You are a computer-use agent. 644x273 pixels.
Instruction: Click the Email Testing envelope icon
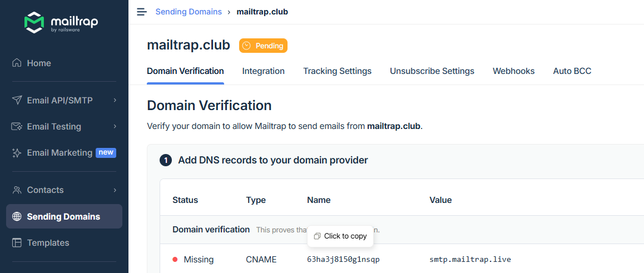point(17,127)
